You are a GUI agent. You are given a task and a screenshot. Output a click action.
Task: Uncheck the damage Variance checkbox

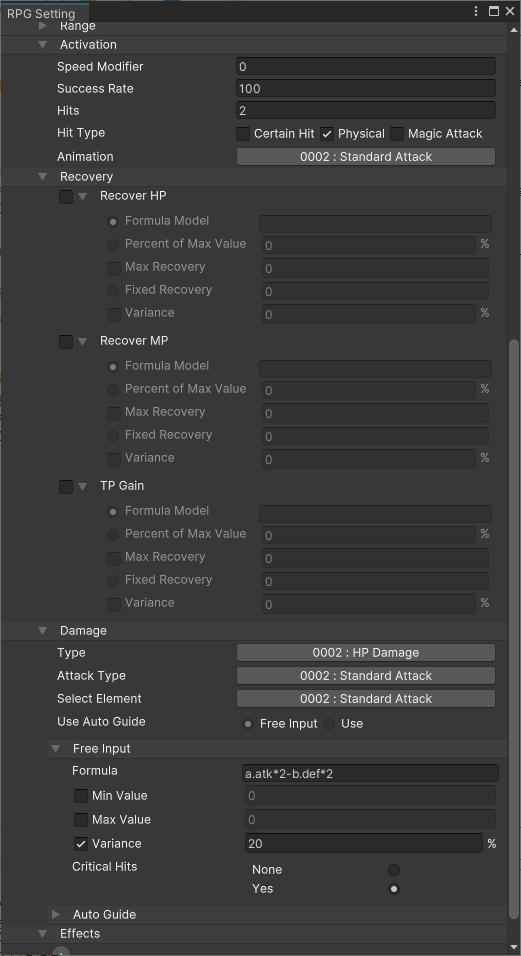pos(81,844)
